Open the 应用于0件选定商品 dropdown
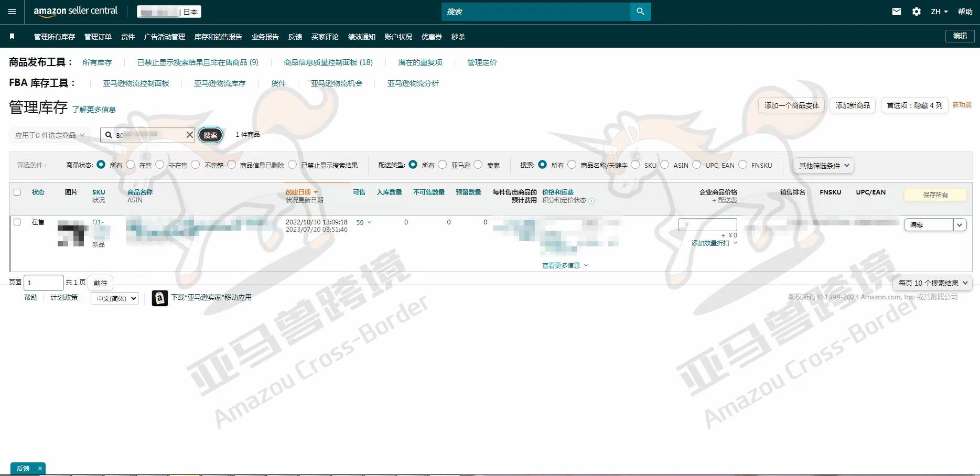The width and height of the screenshot is (980, 476). (49, 135)
